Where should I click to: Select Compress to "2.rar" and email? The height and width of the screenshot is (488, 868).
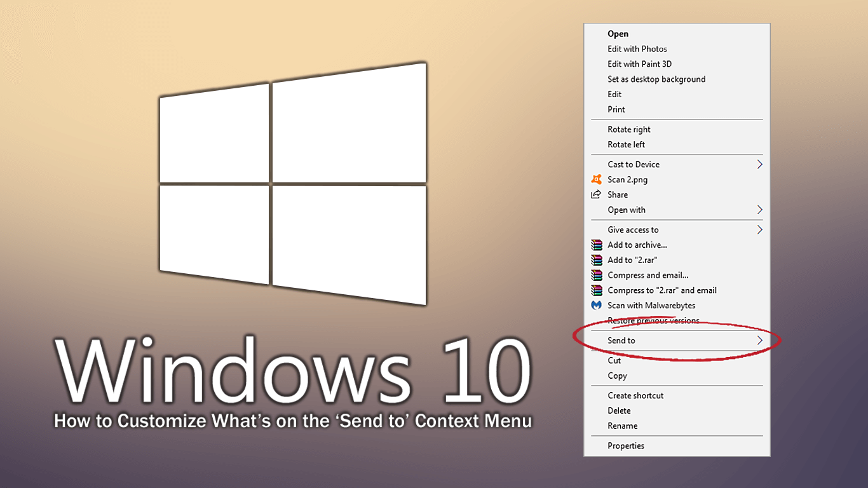pyautogui.click(x=662, y=290)
